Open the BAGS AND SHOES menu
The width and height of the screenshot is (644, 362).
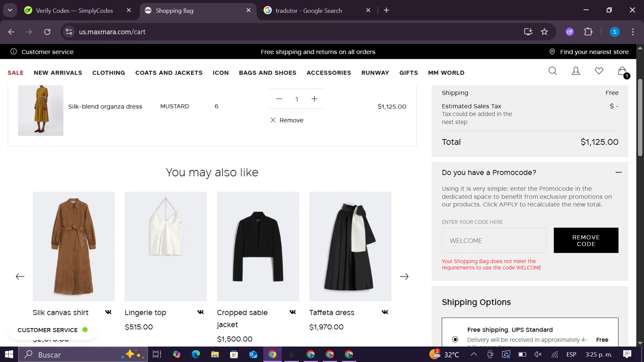(x=267, y=73)
